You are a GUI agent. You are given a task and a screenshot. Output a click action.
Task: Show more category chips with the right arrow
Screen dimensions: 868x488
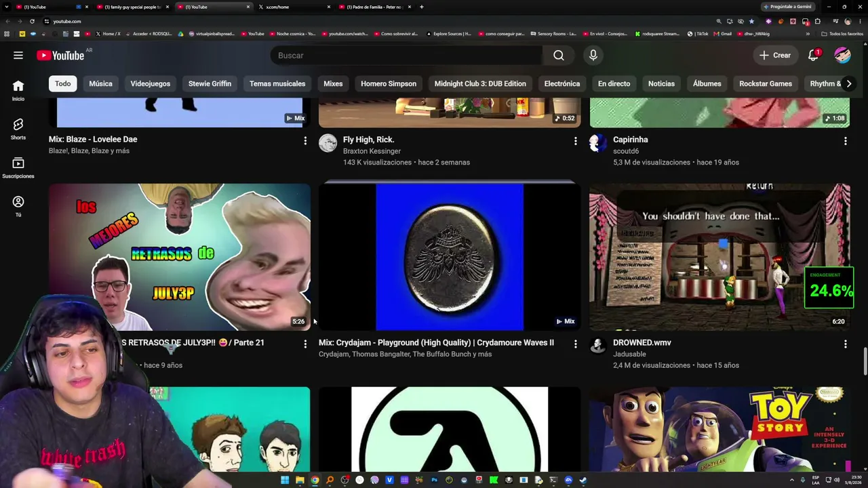848,84
